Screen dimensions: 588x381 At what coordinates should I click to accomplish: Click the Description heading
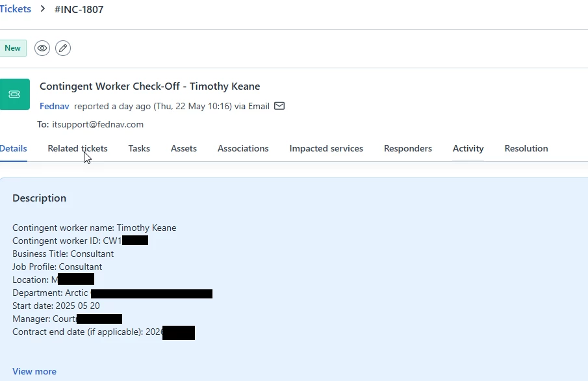pyautogui.click(x=40, y=198)
